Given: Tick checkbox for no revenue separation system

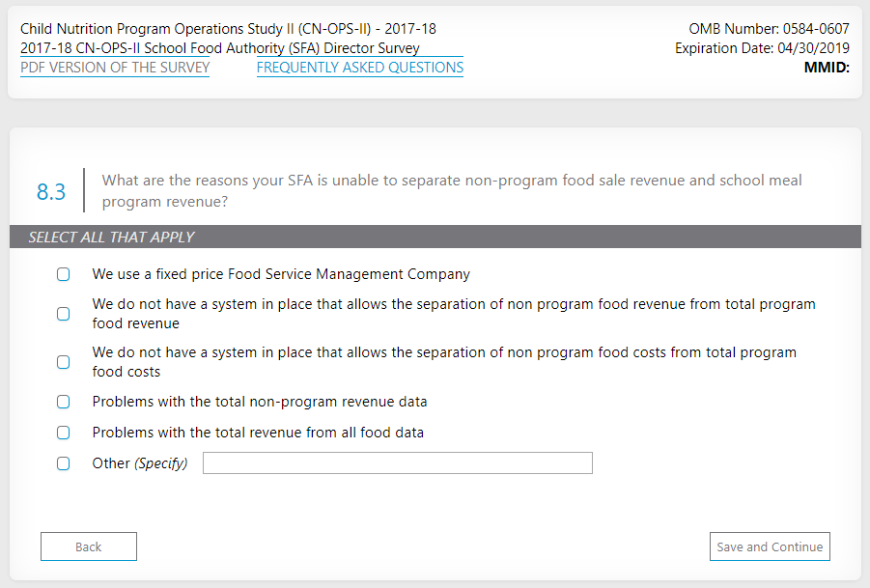Looking at the screenshot, I should (x=64, y=314).
